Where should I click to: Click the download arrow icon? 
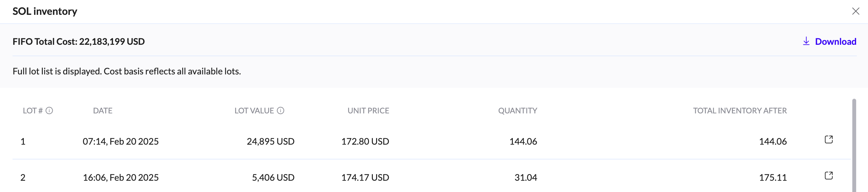[x=806, y=41]
